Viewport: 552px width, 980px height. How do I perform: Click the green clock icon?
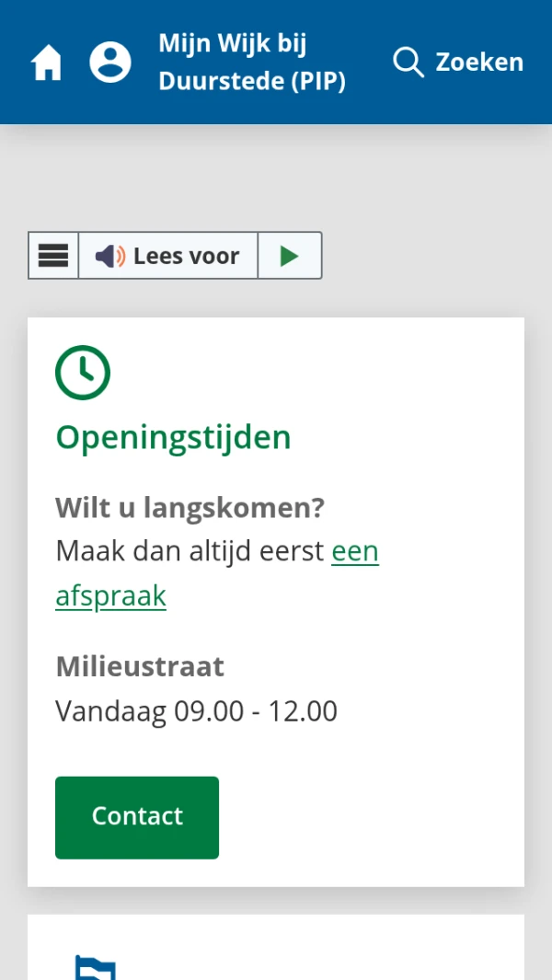[83, 373]
